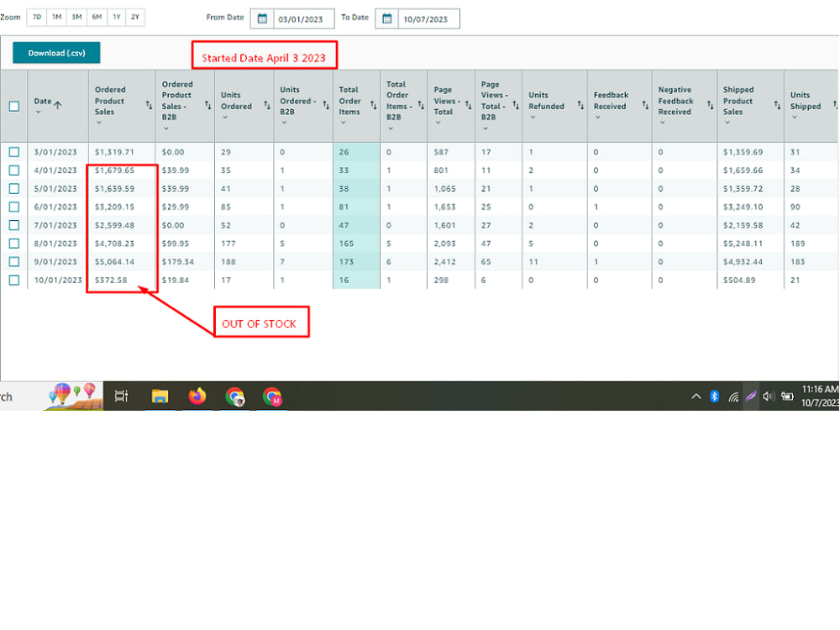This screenshot has height=630, width=840.
Task: Check the row for 4/01/2023
Action: 14,171
